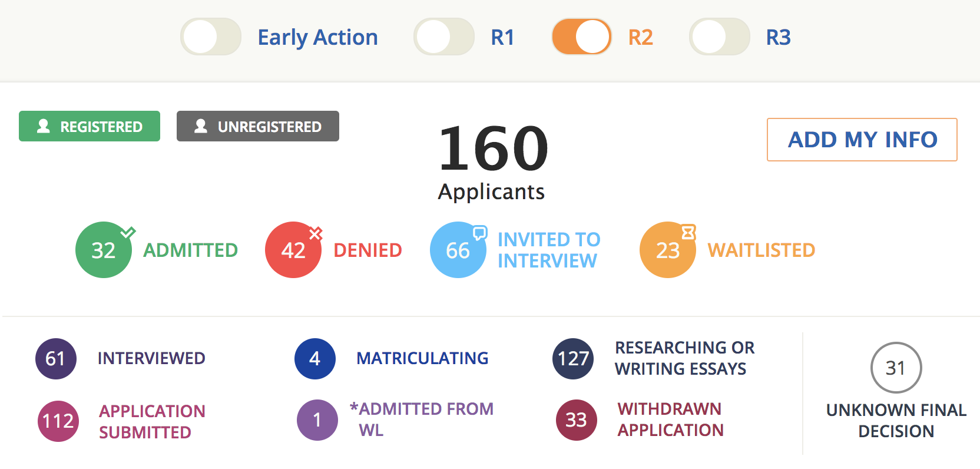Select the Interviewed count badge
980x469 pixels.
tap(56, 358)
